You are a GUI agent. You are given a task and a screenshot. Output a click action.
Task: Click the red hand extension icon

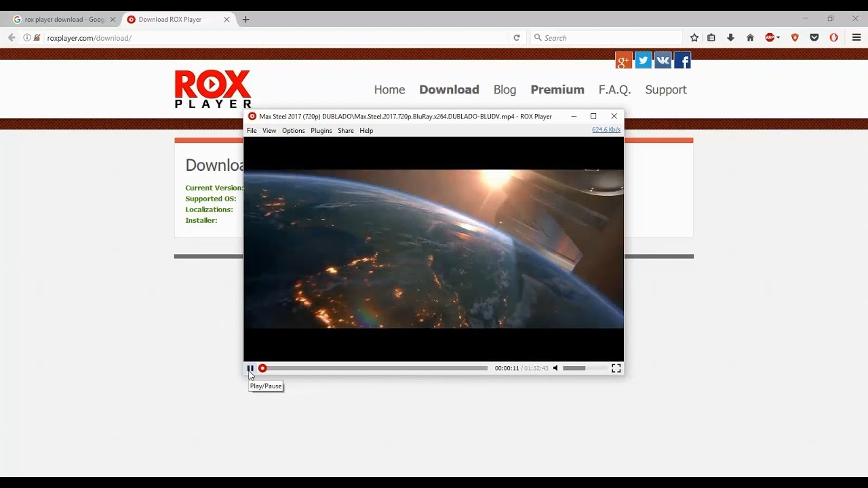[834, 38]
